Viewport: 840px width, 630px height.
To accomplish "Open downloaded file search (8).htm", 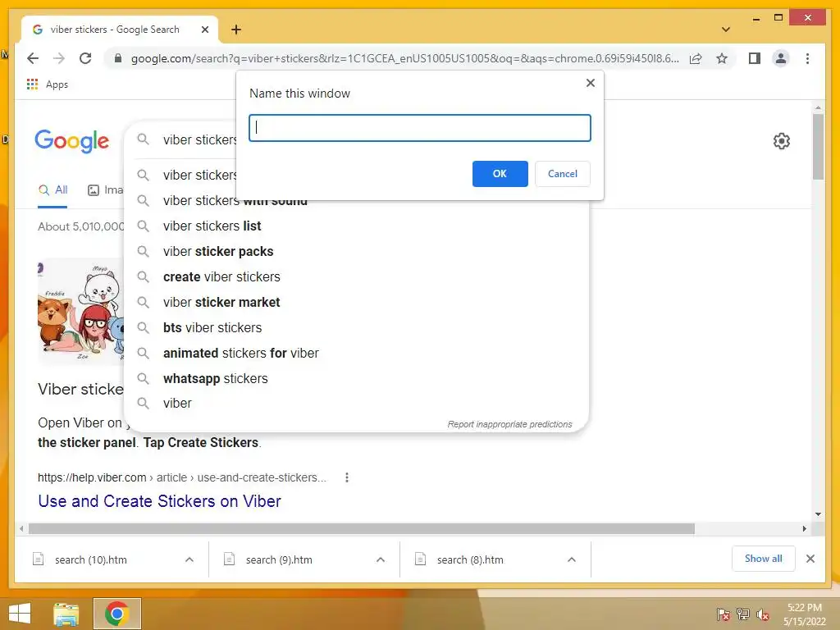I will (470, 559).
